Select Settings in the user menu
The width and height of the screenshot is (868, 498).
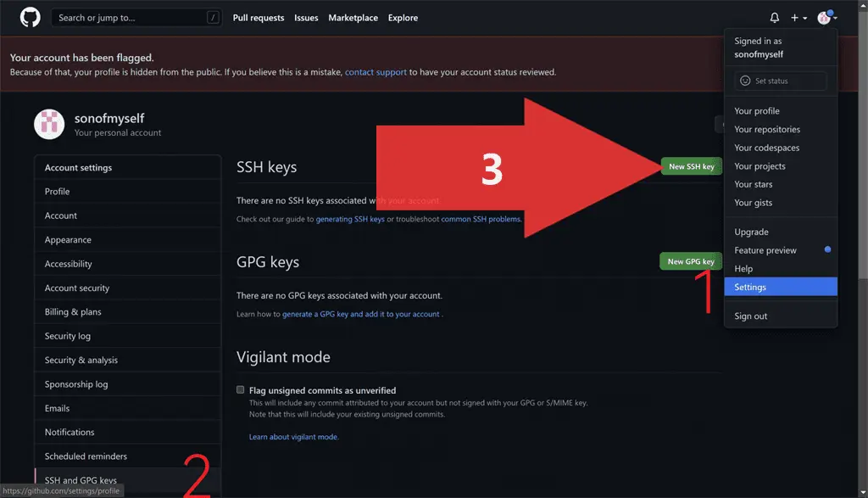click(750, 287)
